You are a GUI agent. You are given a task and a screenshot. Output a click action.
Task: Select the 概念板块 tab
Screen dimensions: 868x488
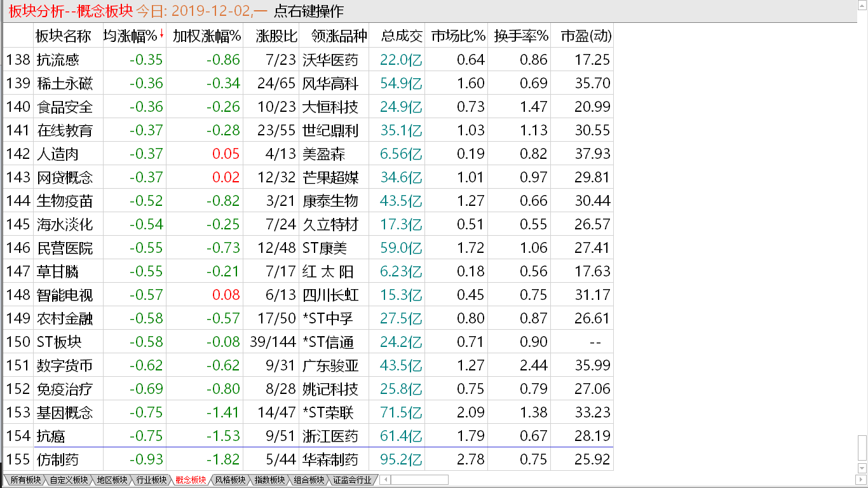coord(190,480)
